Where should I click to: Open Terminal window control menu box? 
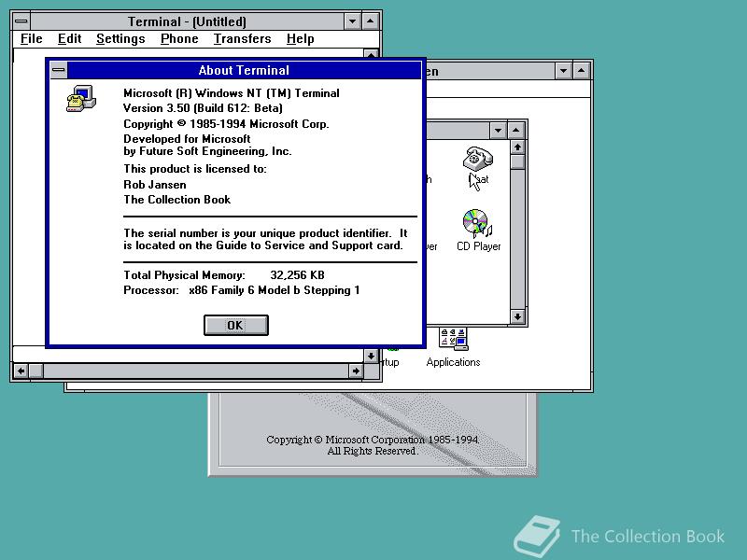pos(21,21)
